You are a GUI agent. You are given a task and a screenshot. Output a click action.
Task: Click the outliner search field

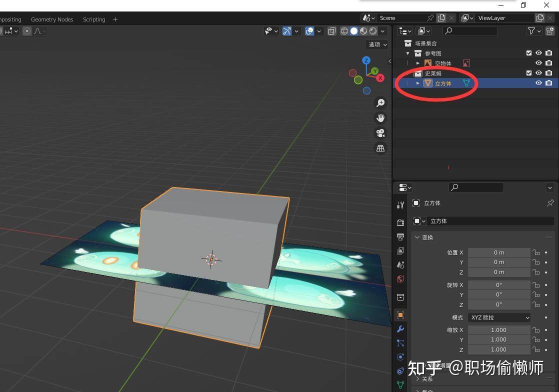(470, 31)
